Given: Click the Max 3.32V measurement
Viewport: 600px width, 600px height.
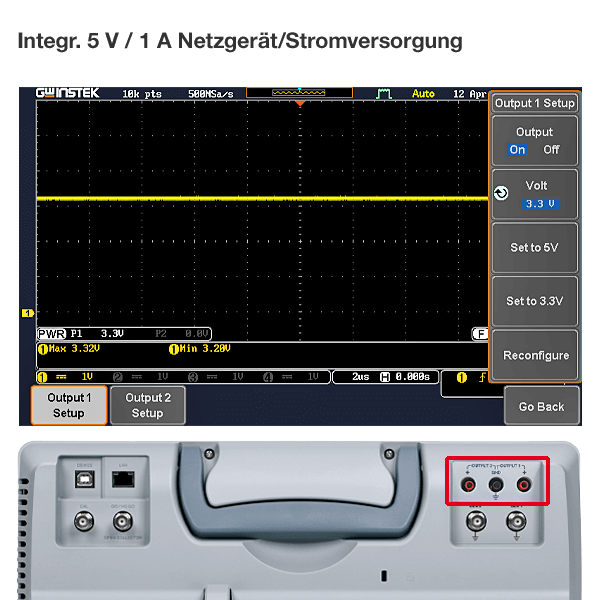Looking at the screenshot, I should pos(69,349).
